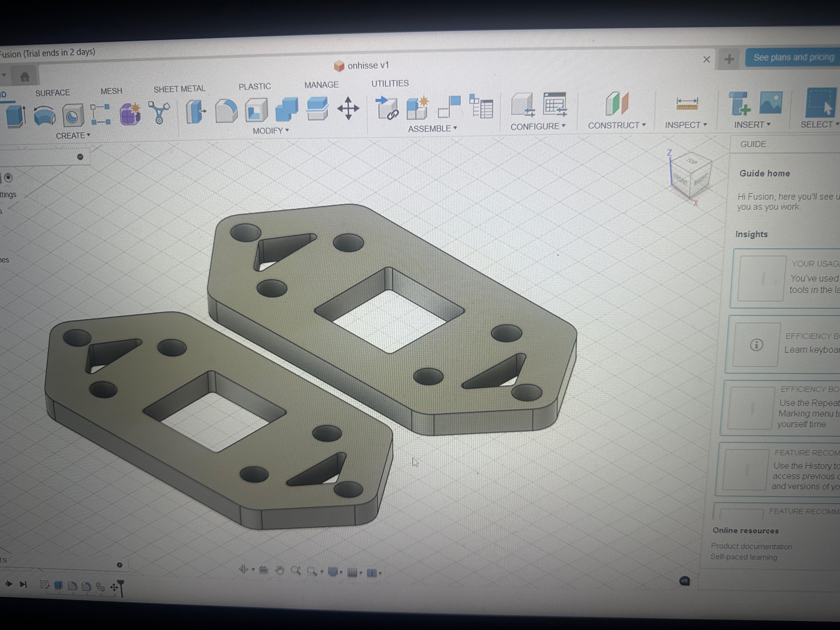
Task: Open the CONFIGURE dropdown menu
Action: pyautogui.click(x=538, y=126)
